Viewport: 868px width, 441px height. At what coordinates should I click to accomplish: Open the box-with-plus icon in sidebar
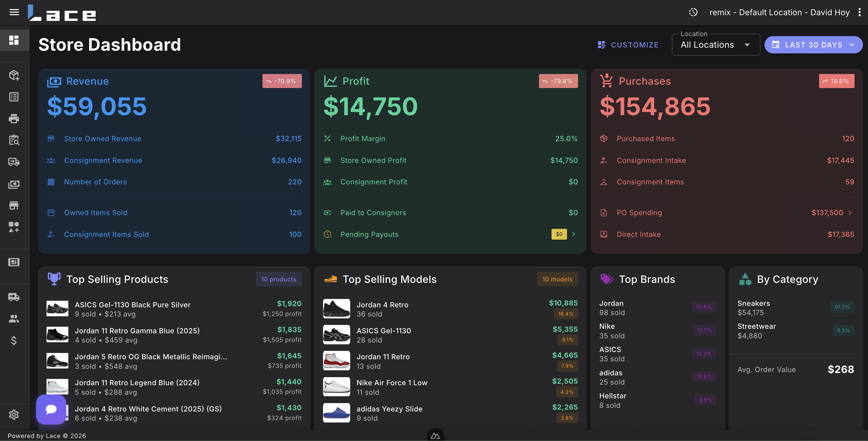pyautogui.click(x=14, y=75)
